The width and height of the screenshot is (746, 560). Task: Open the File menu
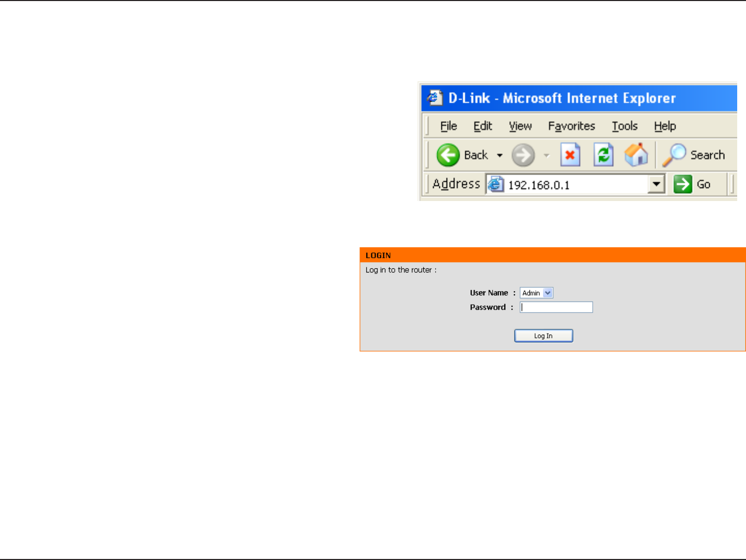pos(449,126)
